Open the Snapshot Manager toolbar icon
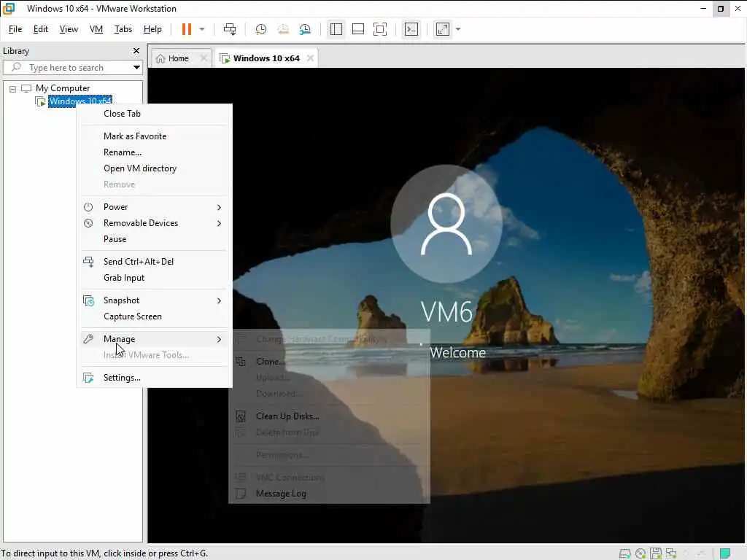The image size is (747, 560). point(305,29)
